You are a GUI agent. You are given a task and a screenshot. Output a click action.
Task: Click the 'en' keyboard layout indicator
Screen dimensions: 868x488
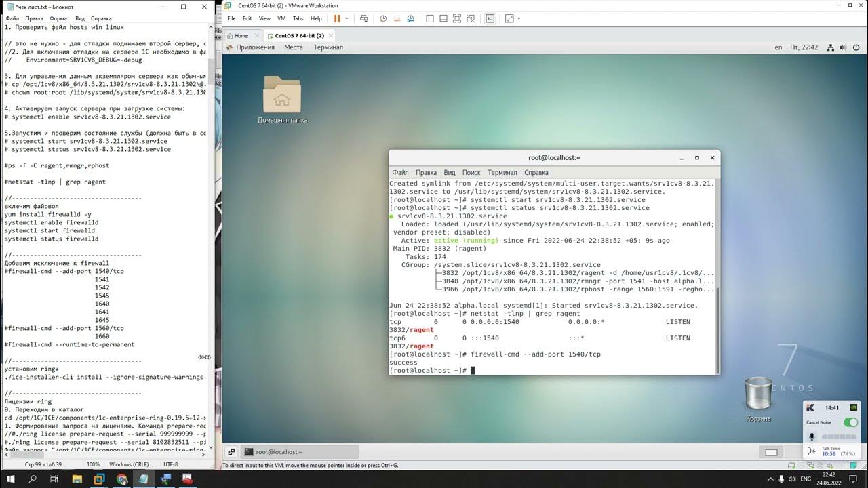point(778,47)
